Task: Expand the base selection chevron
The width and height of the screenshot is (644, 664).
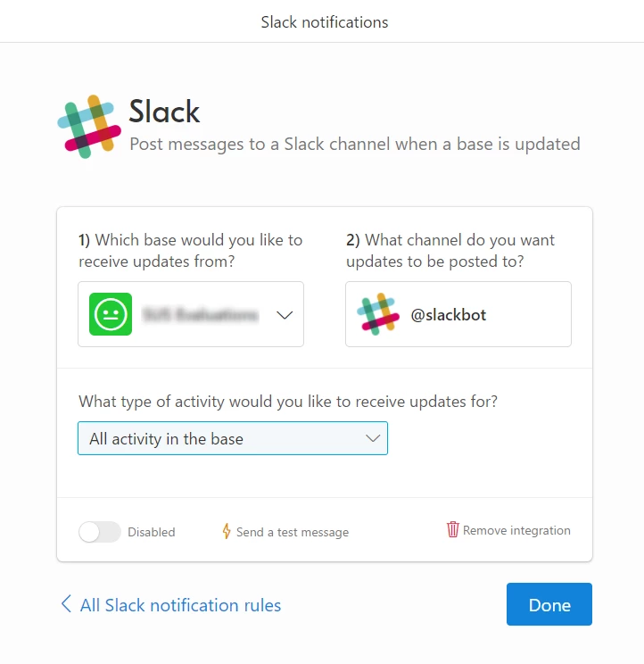Action: click(x=285, y=315)
